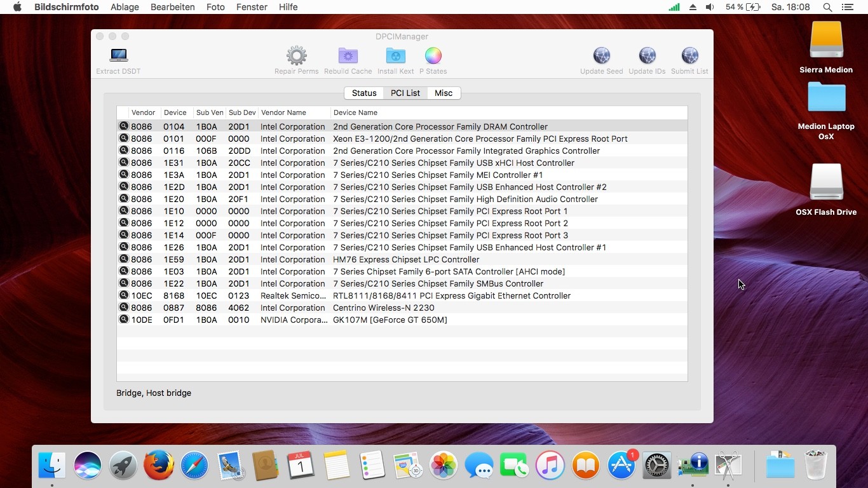Open Launchpad from the Dock
The height and width of the screenshot is (488, 868).
(x=123, y=465)
